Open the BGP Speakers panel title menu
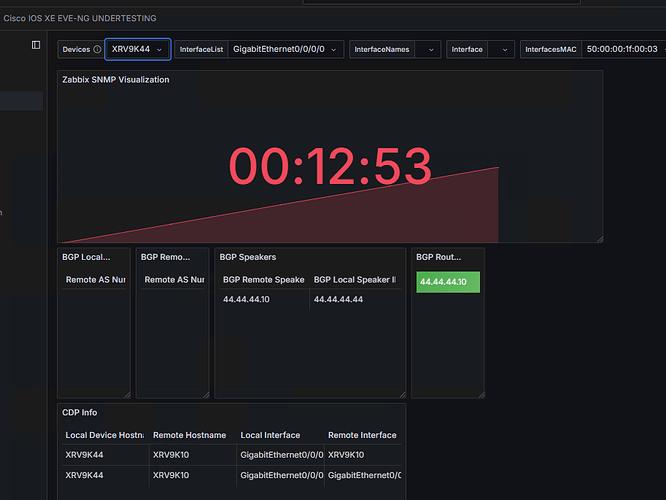The image size is (666, 500). click(x=248, y=257)
